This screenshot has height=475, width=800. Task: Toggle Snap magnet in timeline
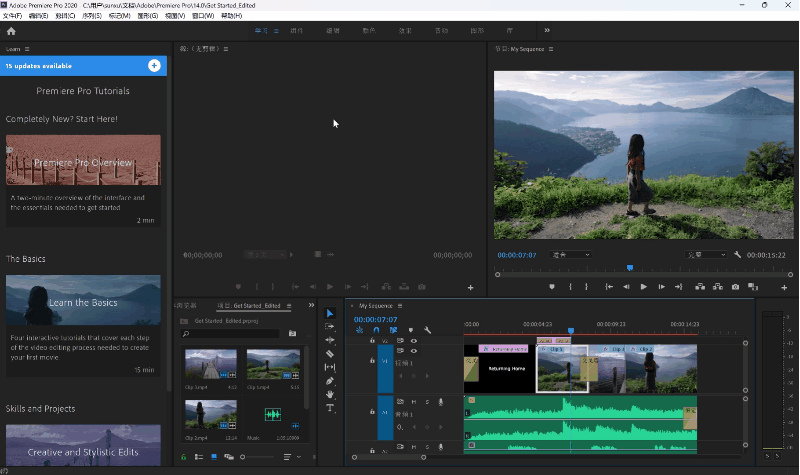coord(376,330)
